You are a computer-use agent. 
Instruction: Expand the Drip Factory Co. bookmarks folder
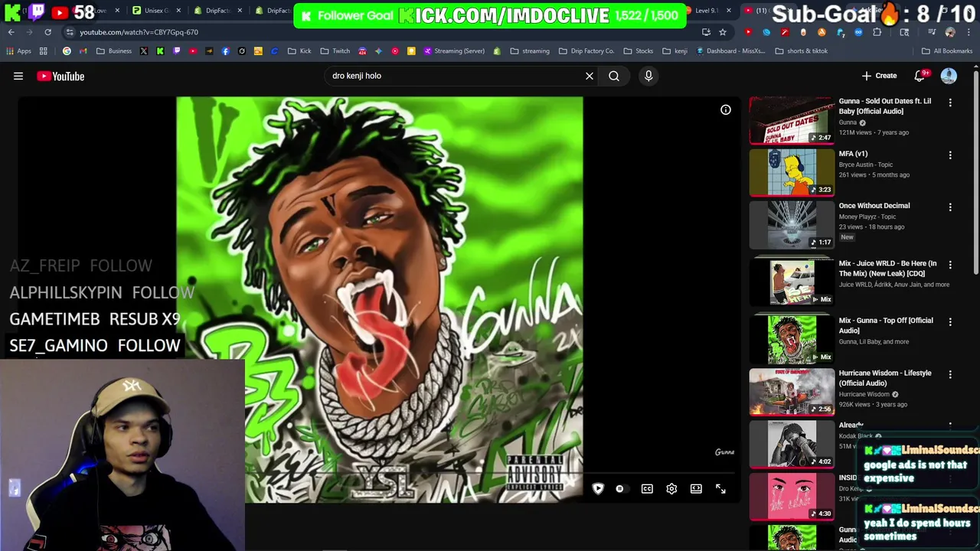(586, 51)
